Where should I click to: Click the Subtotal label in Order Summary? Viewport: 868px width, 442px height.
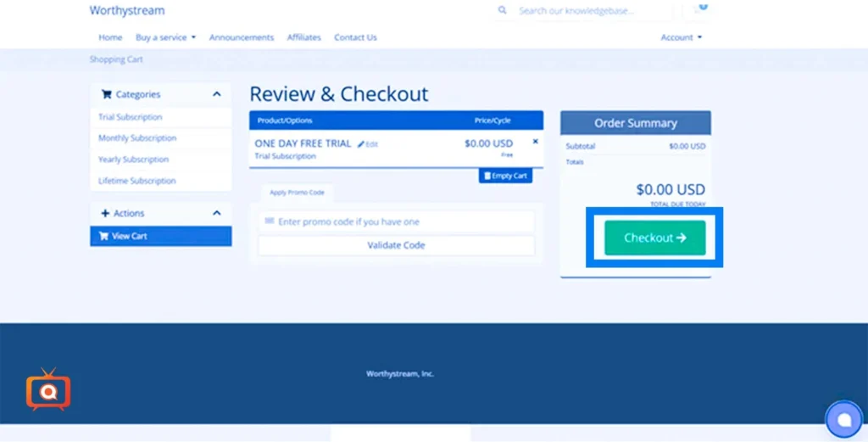(580, 147)
